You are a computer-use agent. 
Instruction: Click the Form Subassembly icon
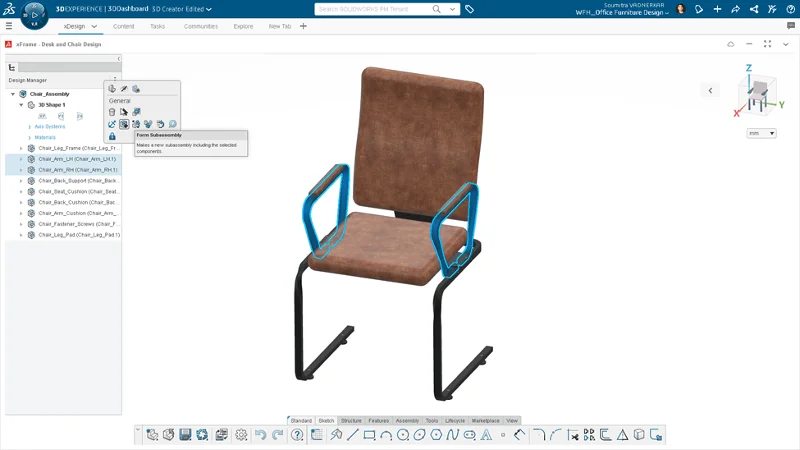click(x=124, y=124)
